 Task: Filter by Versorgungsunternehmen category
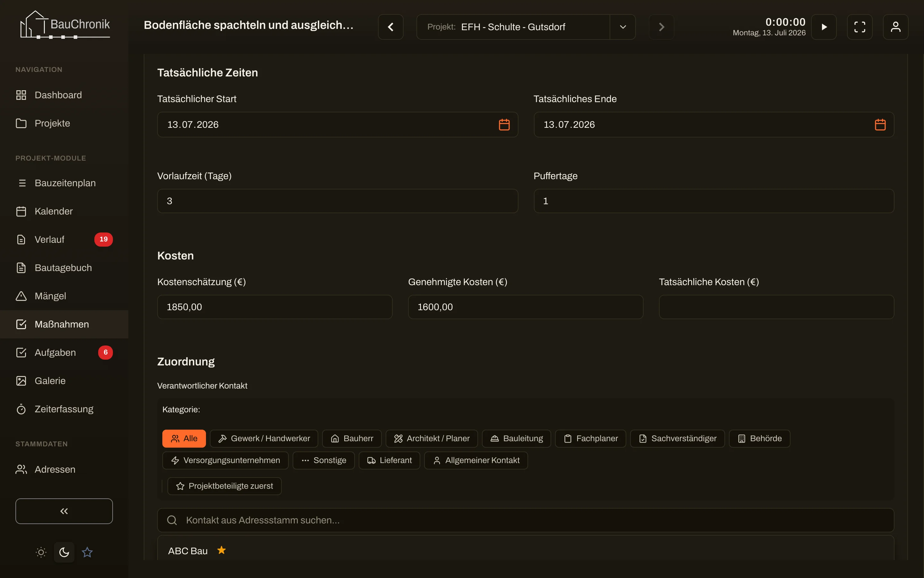(225, 460)
